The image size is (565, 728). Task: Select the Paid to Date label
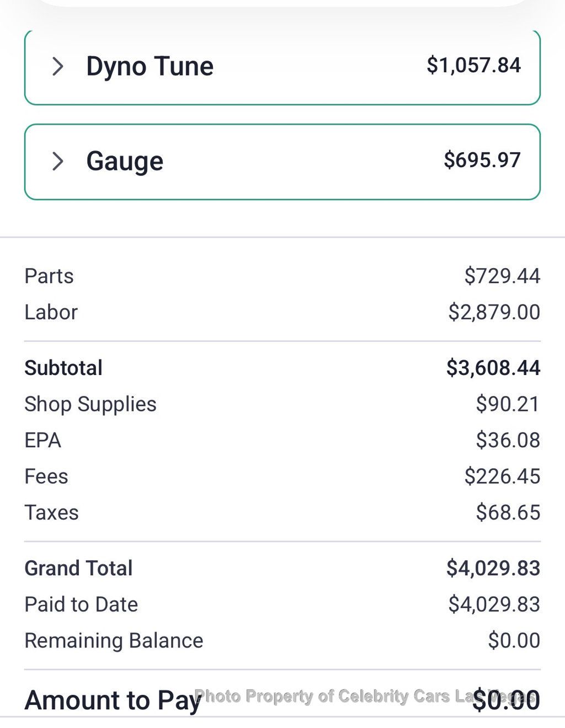coord(81,604)
